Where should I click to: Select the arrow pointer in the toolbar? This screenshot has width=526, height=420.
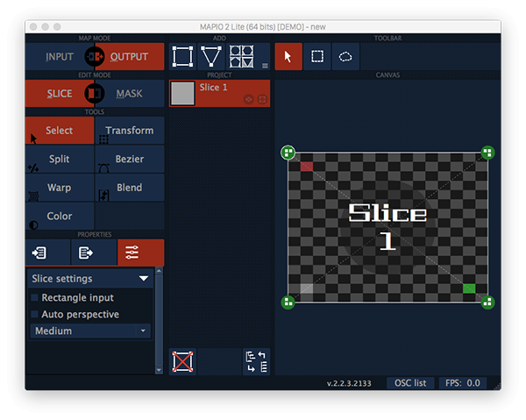pos(288,56)
